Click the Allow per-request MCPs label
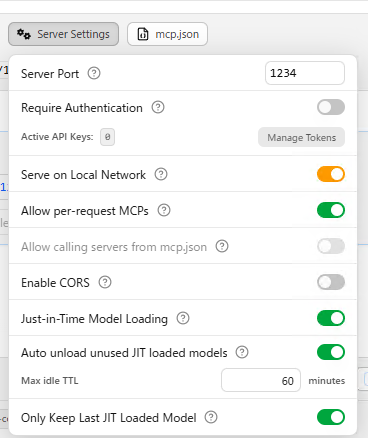Image resolution: width=368 pixels, height=438 pixels. tap(85, 211)
